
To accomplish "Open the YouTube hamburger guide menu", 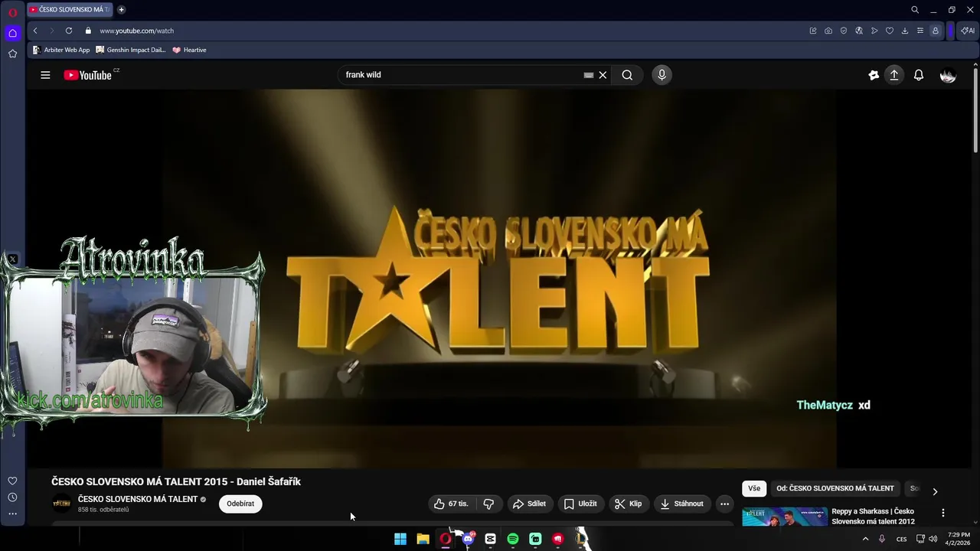I will (45, 75).
